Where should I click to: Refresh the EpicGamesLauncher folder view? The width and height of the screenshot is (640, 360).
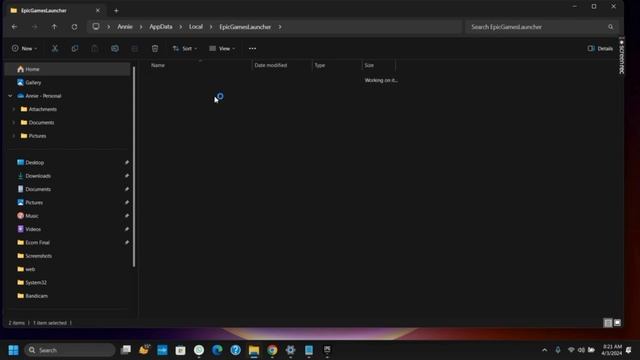click(74, 27)
